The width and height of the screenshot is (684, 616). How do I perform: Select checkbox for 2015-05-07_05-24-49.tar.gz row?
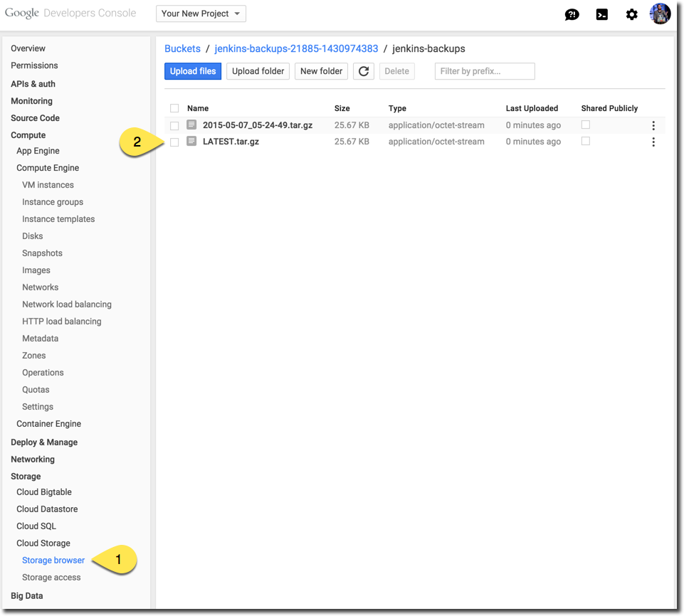[x=174, y=126]
